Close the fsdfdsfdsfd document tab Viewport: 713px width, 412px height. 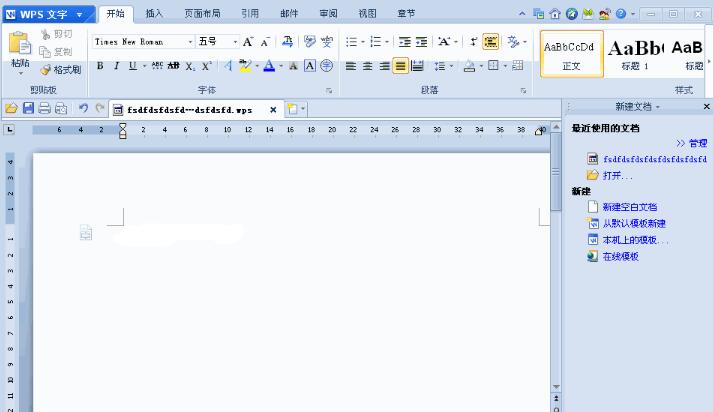coord(273,110)
